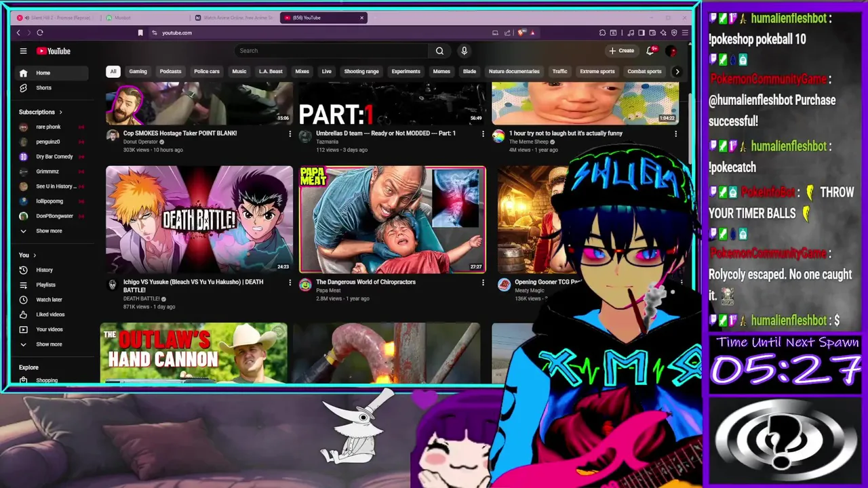Open the Papa Meat chiropractors thumbnail
The width and height of the screenshot is (868, 488).
[x=393, y=220]
